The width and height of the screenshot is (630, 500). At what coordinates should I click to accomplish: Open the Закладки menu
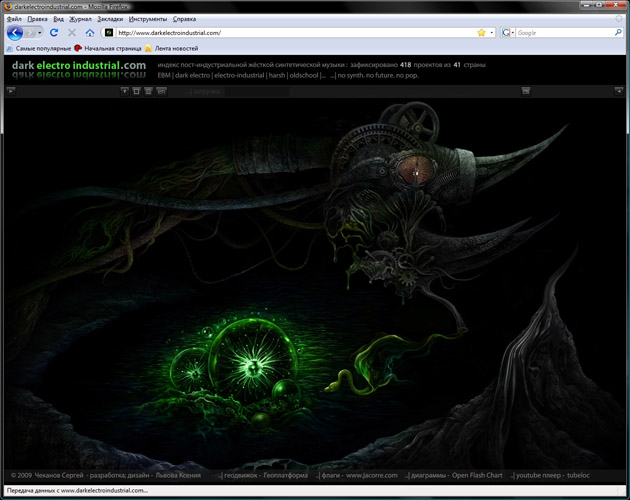pyautogui.click(x=110, y=19)
